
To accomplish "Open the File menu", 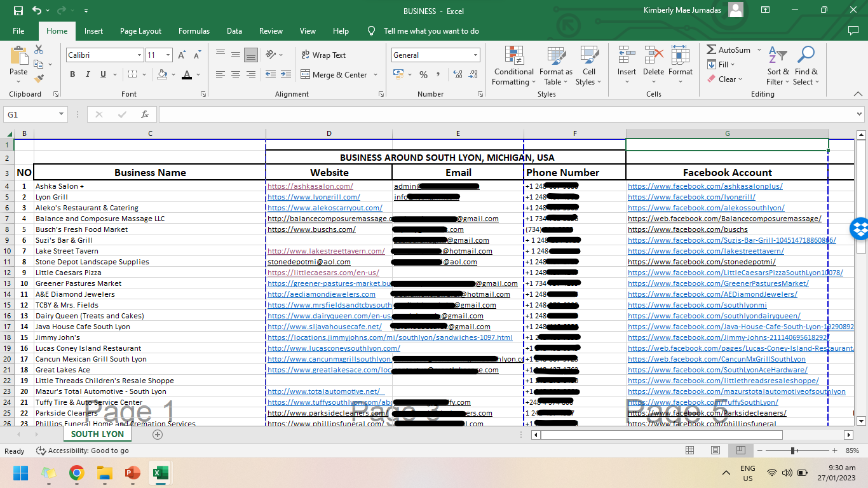I will coord(18,31).
